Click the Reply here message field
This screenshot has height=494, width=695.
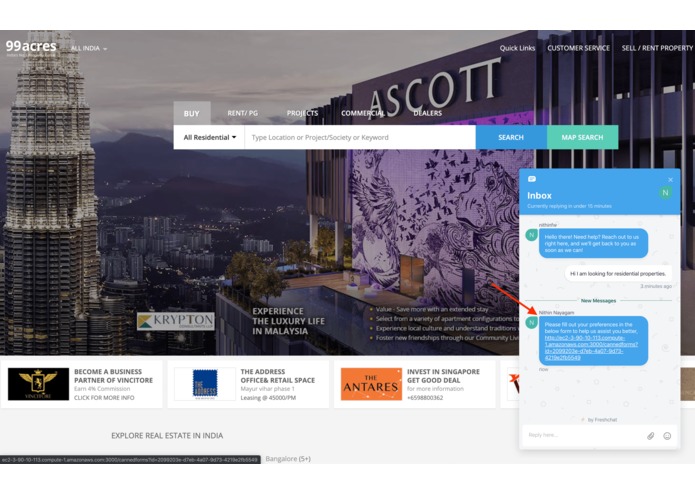tap(583, 435)
